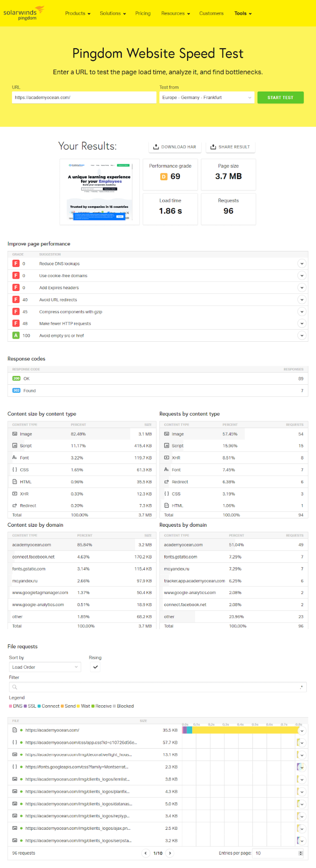Click the CSS icon beside the app.css request
Image resolution: width=316 pixels, height=868 pixels.
coord(15,743)
